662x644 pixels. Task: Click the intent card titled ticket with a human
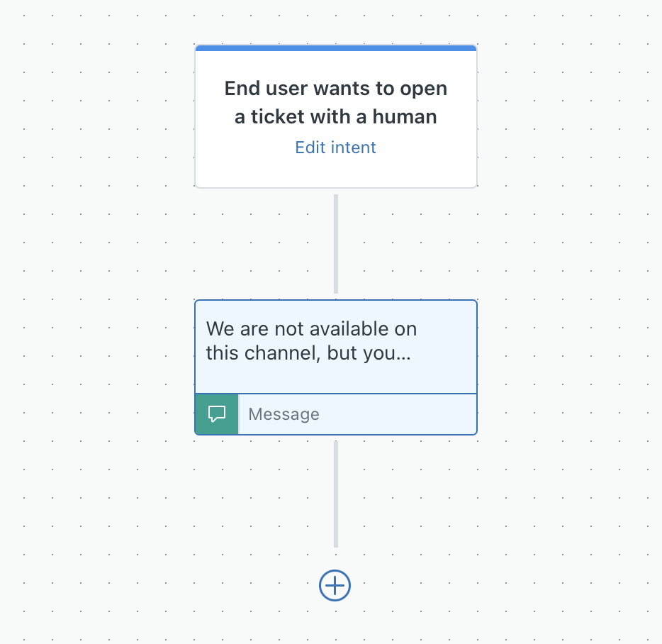335,103
